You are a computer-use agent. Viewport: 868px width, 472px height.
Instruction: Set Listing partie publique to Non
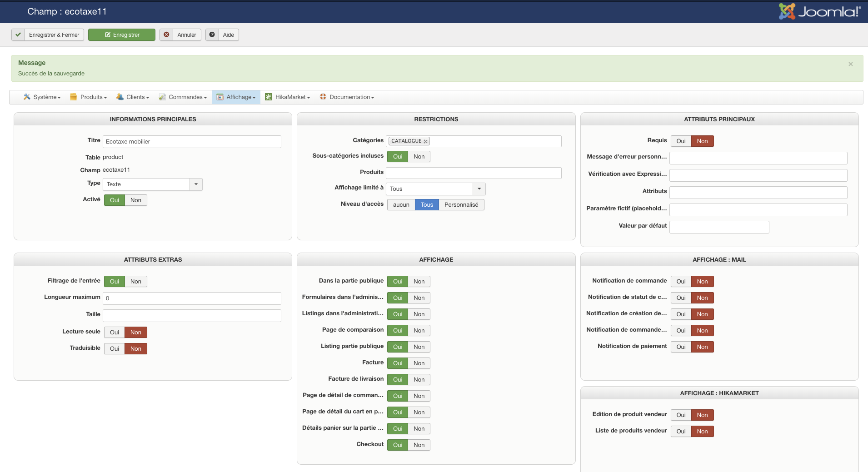tap(419, 347)
